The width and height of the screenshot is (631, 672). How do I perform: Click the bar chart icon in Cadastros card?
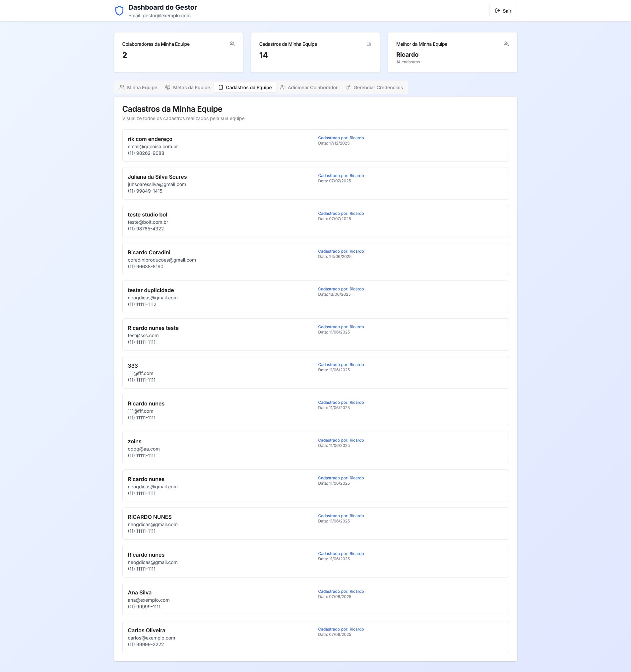click(x=369, y=44)
